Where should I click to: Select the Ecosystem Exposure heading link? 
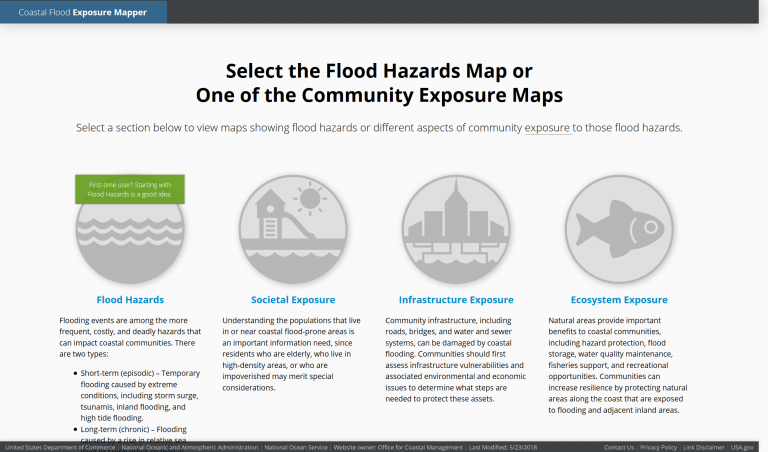coord(618,299)
